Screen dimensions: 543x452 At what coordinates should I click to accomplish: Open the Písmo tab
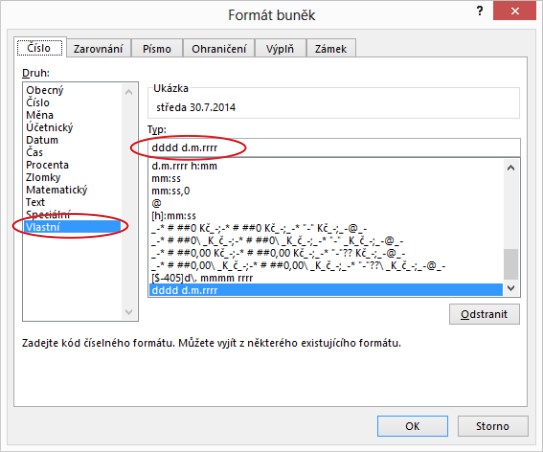[157, 49]
